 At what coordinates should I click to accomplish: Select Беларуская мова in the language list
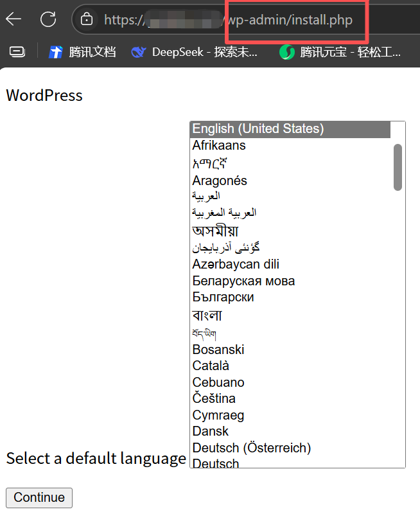coord(290,281)
